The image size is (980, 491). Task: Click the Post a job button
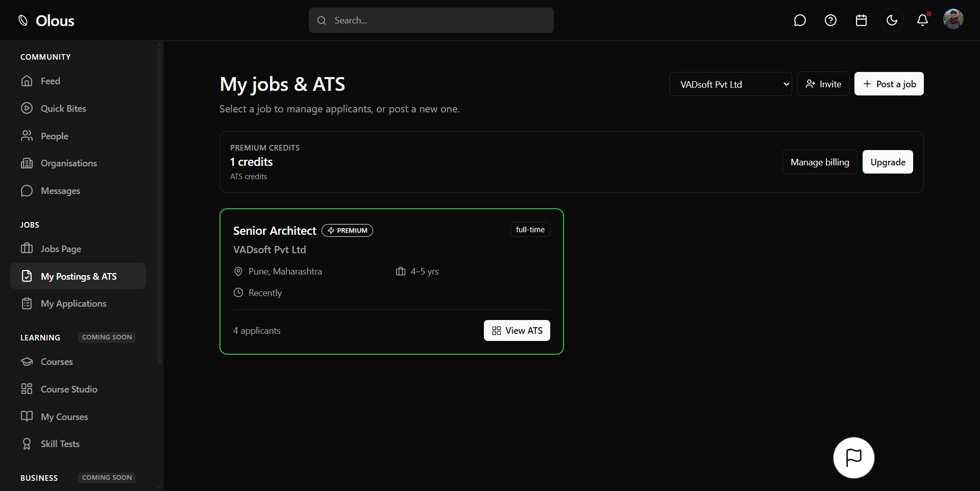pos(889,84)
